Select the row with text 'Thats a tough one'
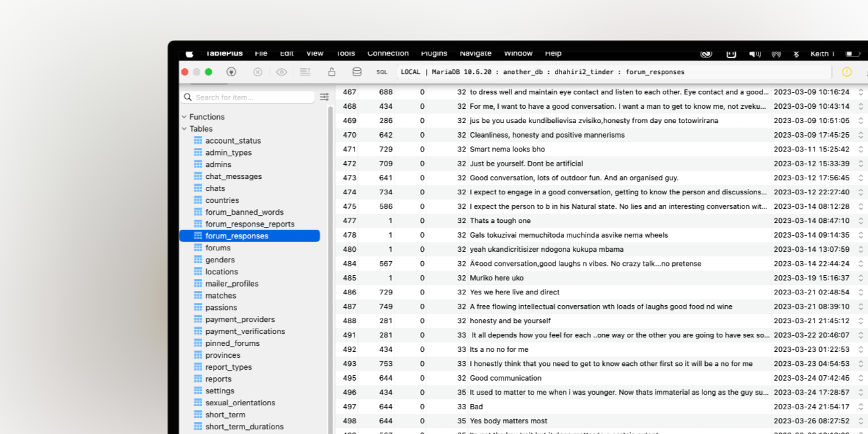Image resolution: width=868 pixels, height=434 pixels. pos(500,221)
